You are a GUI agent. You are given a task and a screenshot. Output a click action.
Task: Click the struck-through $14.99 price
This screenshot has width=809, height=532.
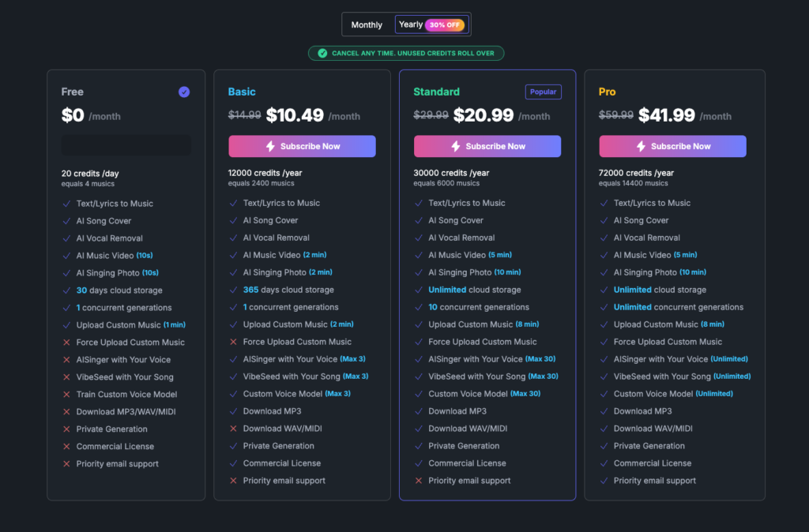pyautogui.click(x=245, y=115)
